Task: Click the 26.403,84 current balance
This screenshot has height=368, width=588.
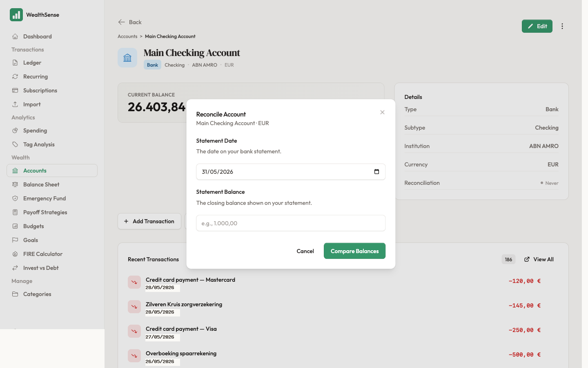Action: (x=157, y=107)
